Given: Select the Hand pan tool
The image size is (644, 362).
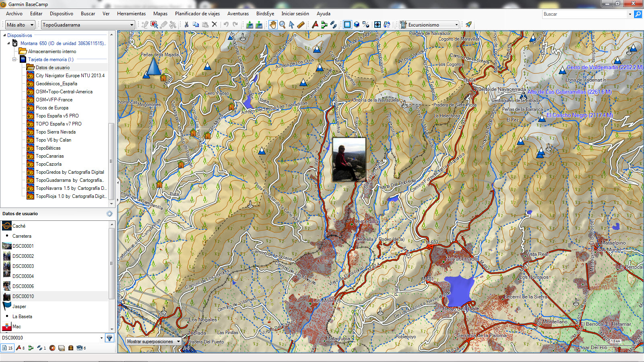Looking at the screenshot, I should coord(273,25).
